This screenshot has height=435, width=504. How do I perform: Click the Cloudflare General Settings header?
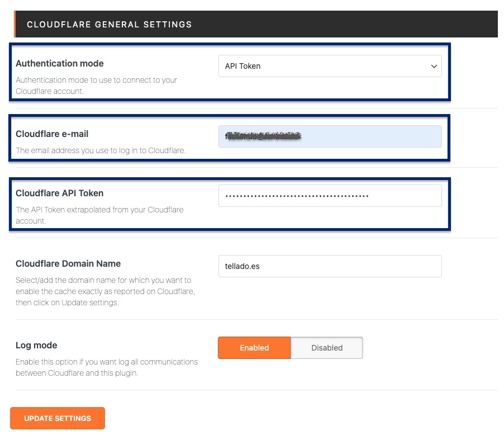coord(110,25)
